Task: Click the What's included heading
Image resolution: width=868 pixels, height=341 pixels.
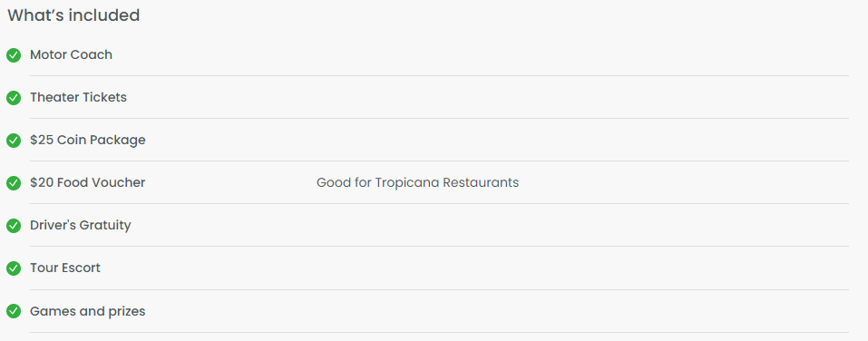Action: tap(73, 15)
